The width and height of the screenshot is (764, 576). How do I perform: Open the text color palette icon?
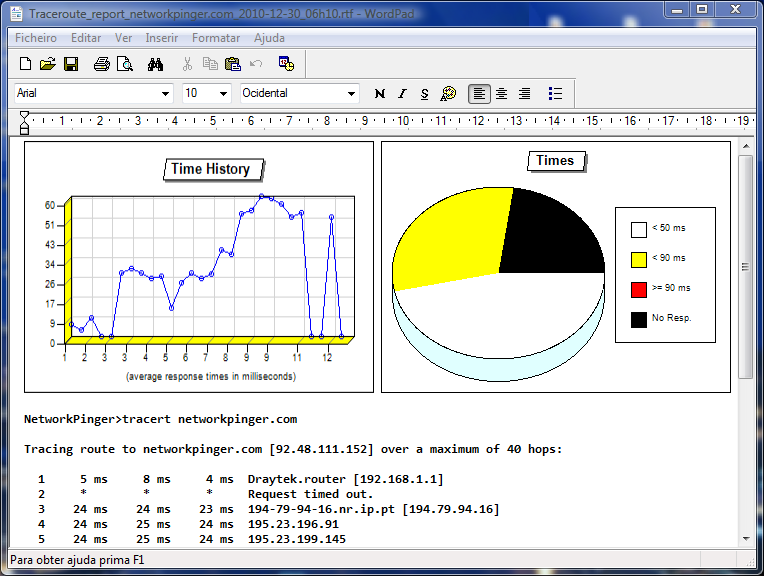(x=448, y=94)
